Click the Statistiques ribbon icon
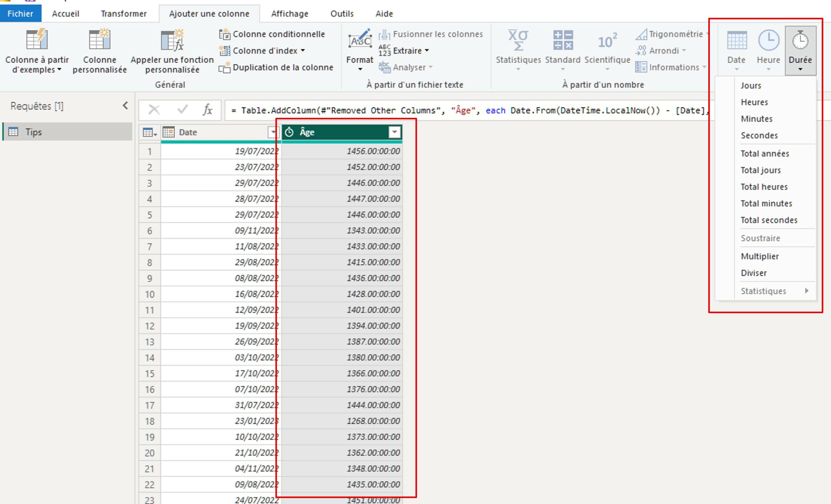This screenshot has width=831, height=504. pyautogui.click(x=518, y=41)
